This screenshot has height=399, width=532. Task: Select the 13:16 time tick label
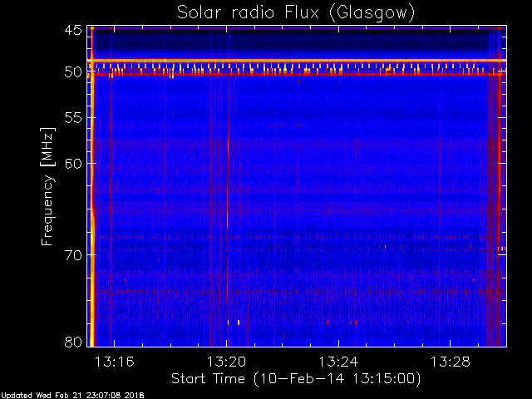coord(114,362)
